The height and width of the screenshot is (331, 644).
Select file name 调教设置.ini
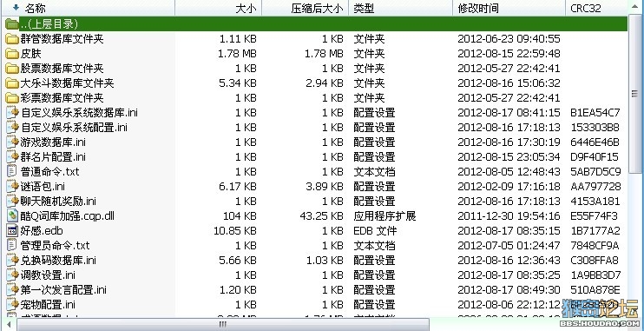[x=48, y=275]
